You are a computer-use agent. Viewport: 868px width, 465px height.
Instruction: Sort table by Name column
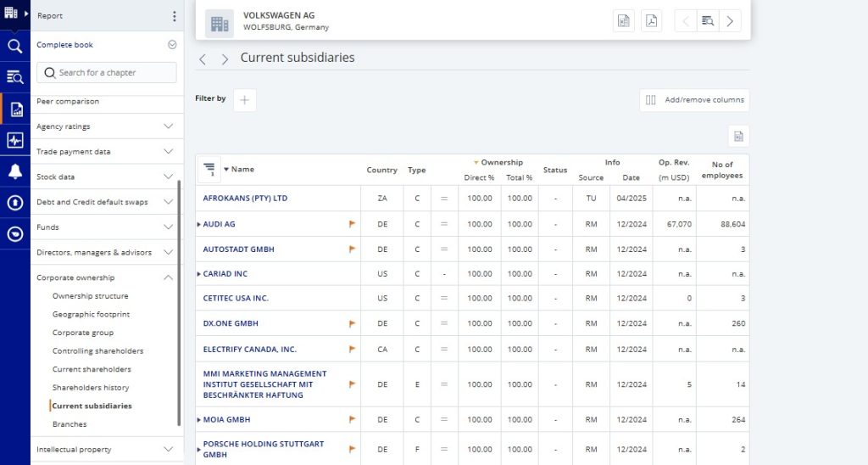coord(239,170)
